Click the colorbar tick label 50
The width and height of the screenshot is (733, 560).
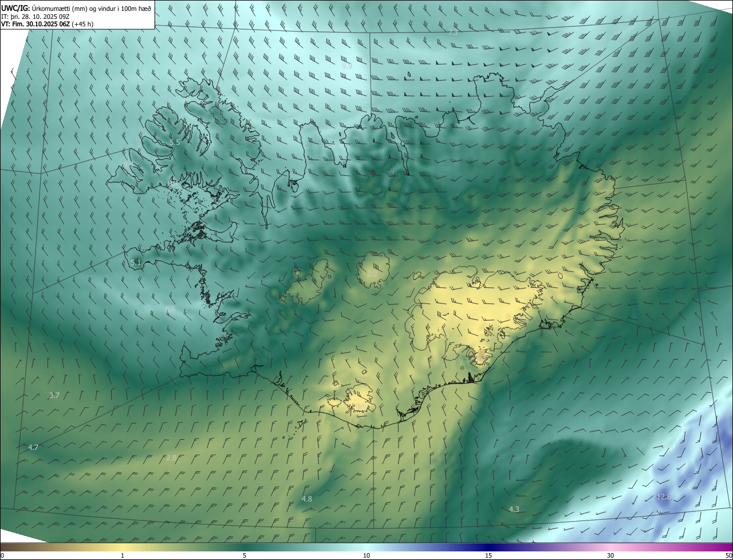pyautogui.click(x=728, y=555)
